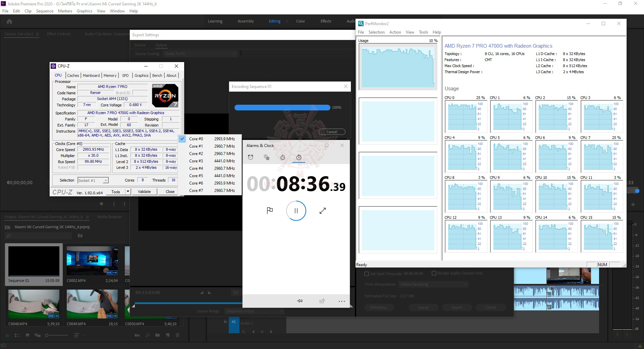
Task: Open the Source Range dropdown
Action: coord(254,311)
